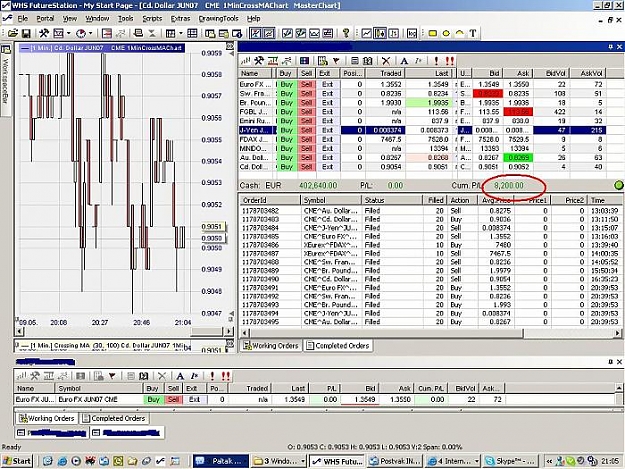Click the hammer-wrench icon in quote panel toolbar

pyautogui.click(x=259, y=61)
